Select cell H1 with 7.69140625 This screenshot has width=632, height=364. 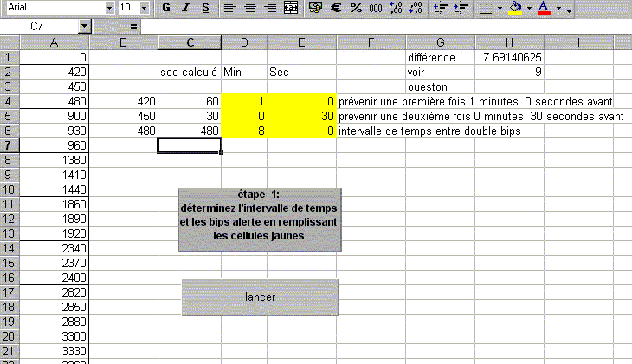[x=509, y=57]
